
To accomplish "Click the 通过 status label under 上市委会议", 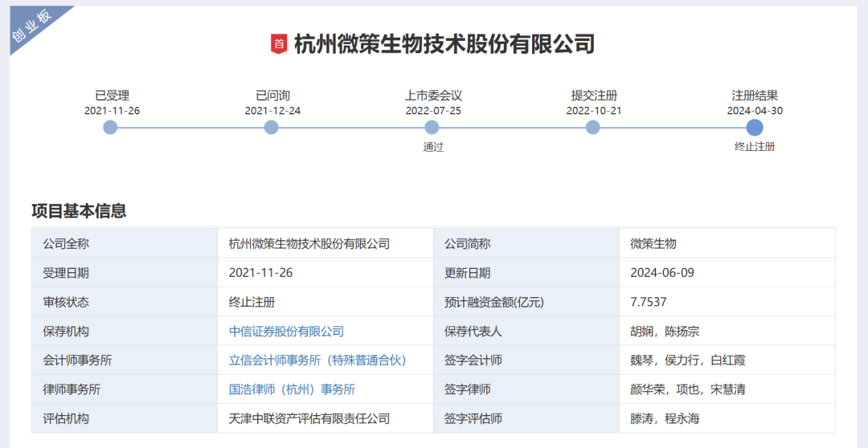I will coord(433,147).
